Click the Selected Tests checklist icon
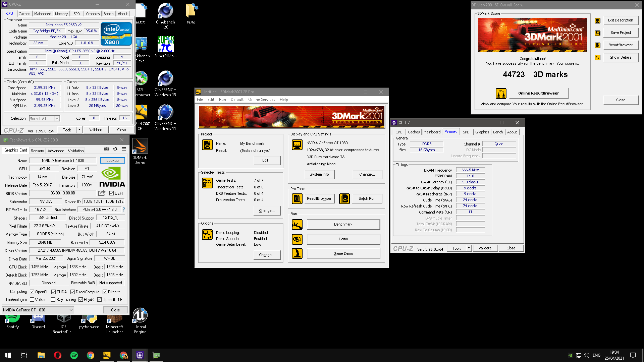The height and width of the screenshot is (362, 644). point(207,183)
